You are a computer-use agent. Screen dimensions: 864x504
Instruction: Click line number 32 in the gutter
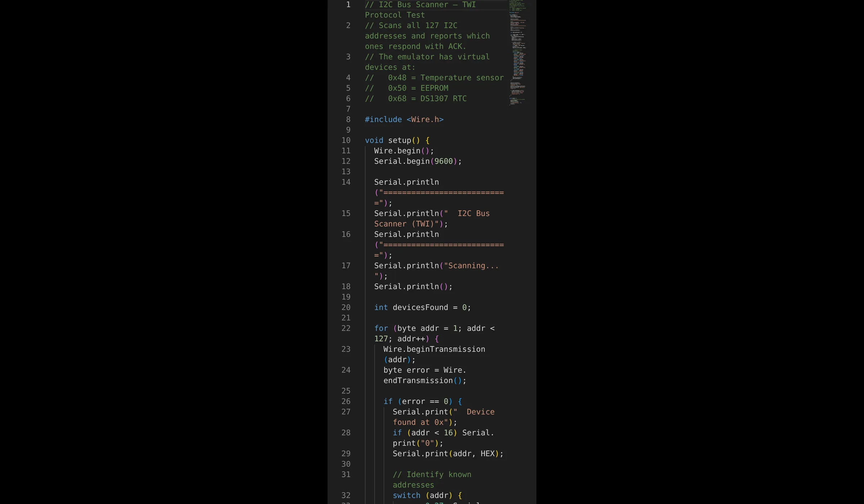click(x=346, y=495)
